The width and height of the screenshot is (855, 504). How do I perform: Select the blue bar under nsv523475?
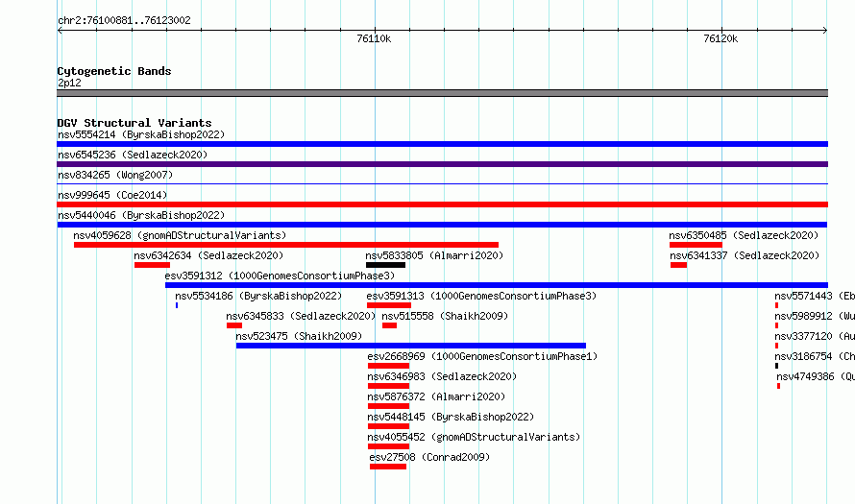(x=411, y=346)
